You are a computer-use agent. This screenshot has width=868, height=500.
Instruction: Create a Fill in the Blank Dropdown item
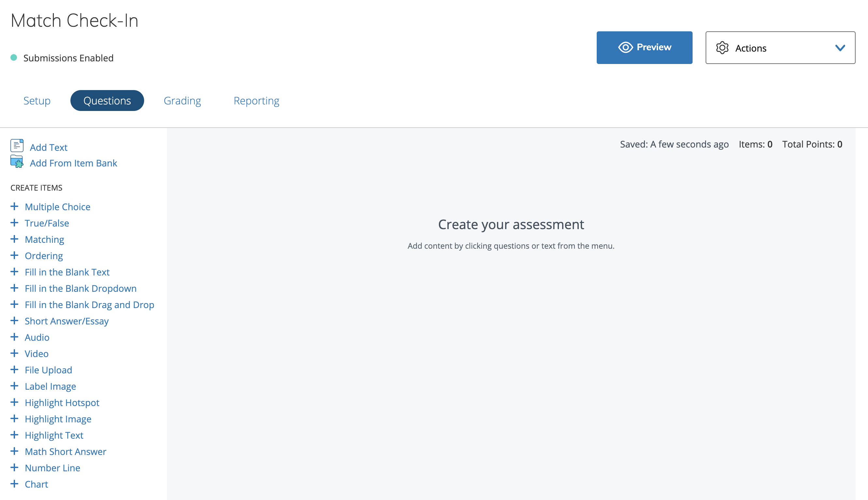(x=81, y=289)
